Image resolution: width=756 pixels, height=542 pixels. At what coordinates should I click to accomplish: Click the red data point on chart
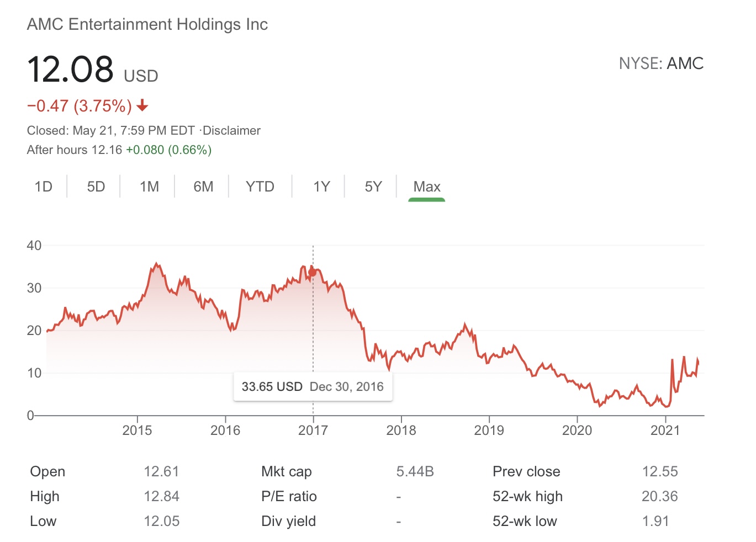tap(313, 272)
